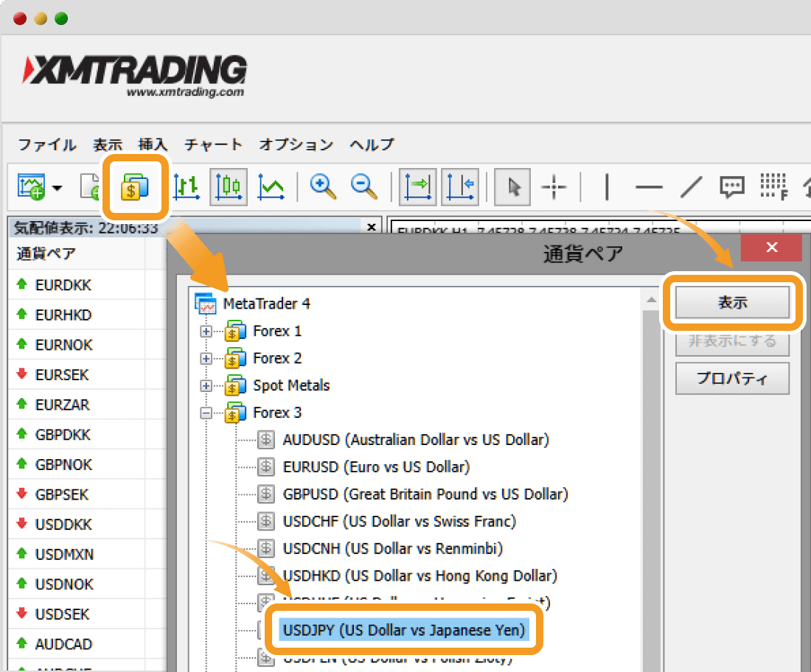
Task: Select the candlestick chart icon
Action: (228, 186)
